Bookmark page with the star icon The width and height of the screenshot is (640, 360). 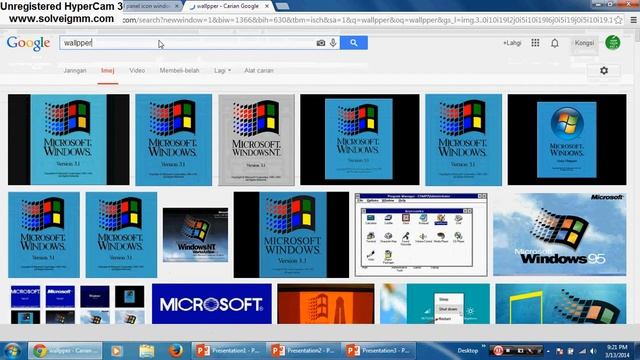pyautogui.click(x=618, y=20)
